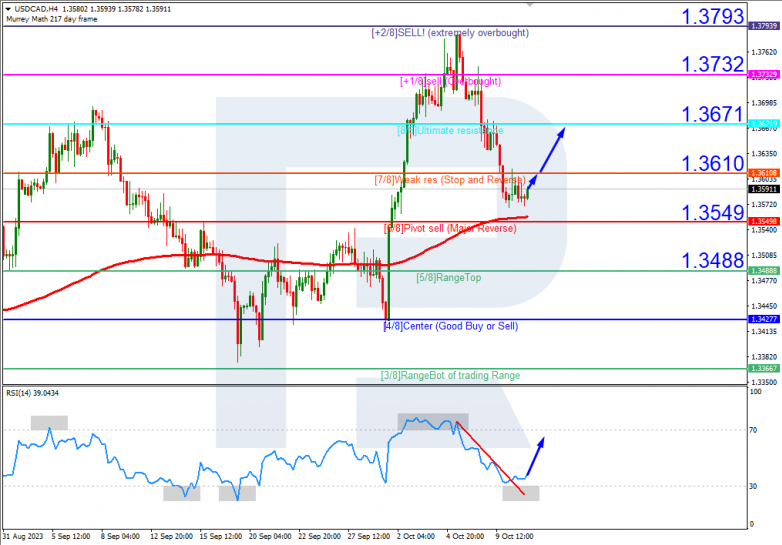Click the 20 Sep 04:00 time label

pos(270,537)
